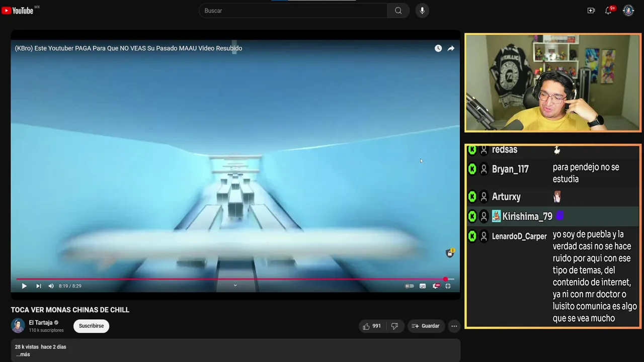Play the video with the play button
Image resolution: width=644 pixels, height=362 pixels.
coord(24,286)
